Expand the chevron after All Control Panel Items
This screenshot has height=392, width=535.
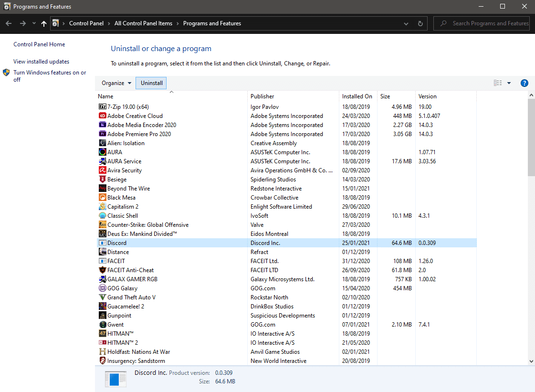click(178, 23)
